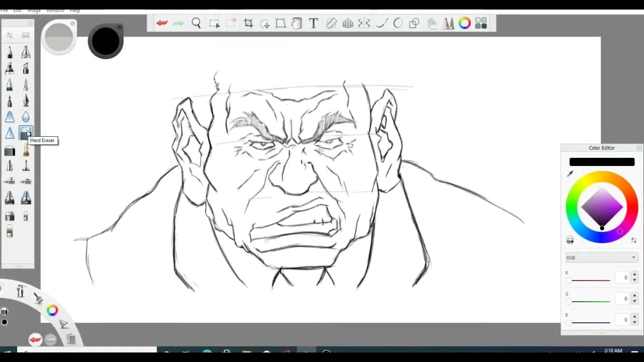Open lagoon color wheel icon

[52, 310]
